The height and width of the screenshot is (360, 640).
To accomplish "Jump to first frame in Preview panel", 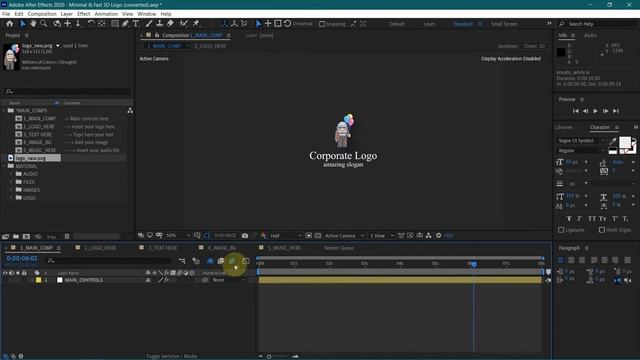I will (x=576, y=111).
